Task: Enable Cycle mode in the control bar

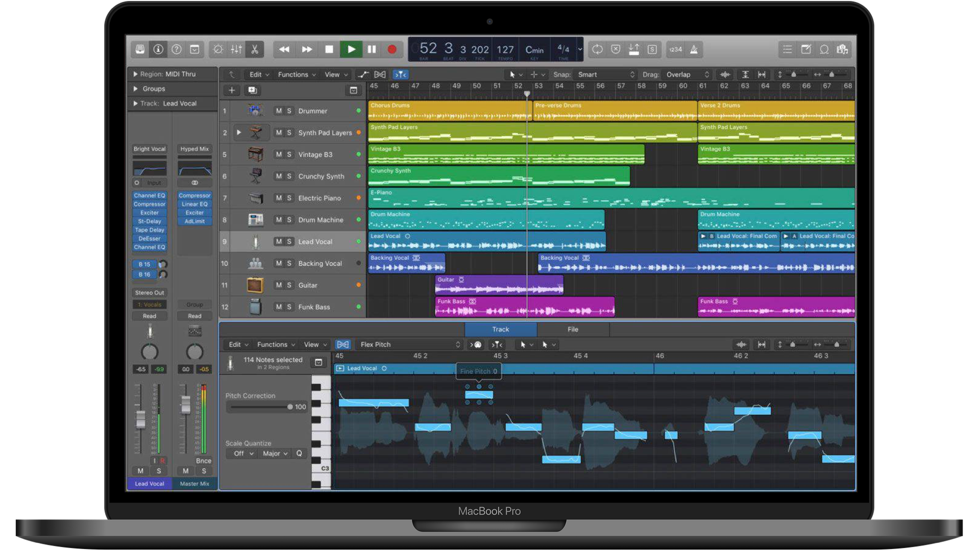Action: [598, 49]
